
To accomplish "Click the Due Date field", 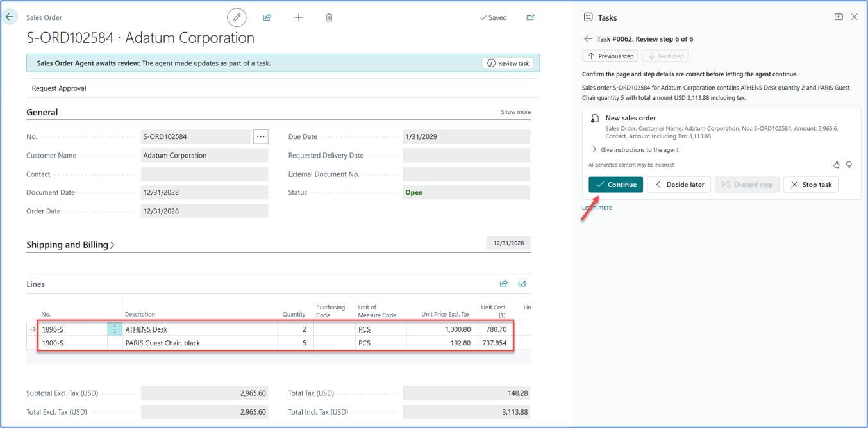I will click(467, 136).
